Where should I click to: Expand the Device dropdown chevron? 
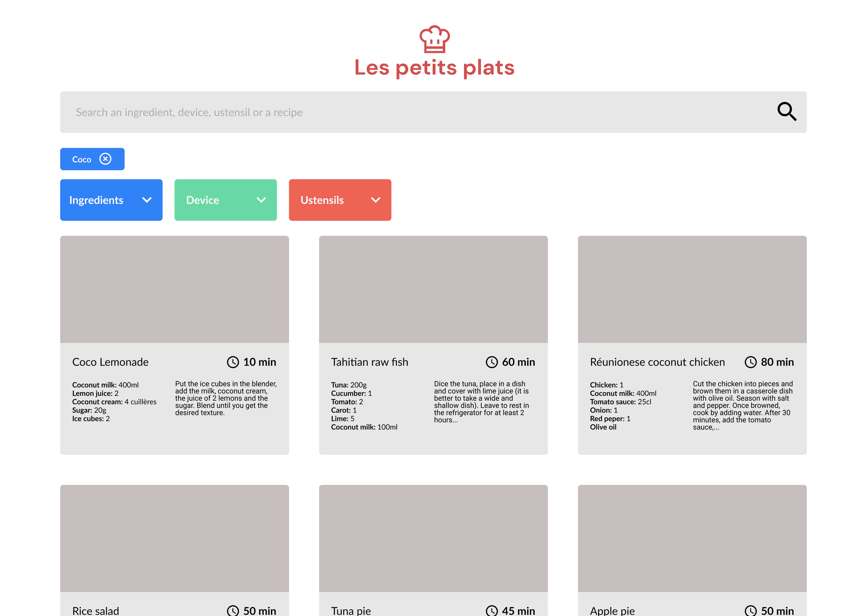coord(261,200)
